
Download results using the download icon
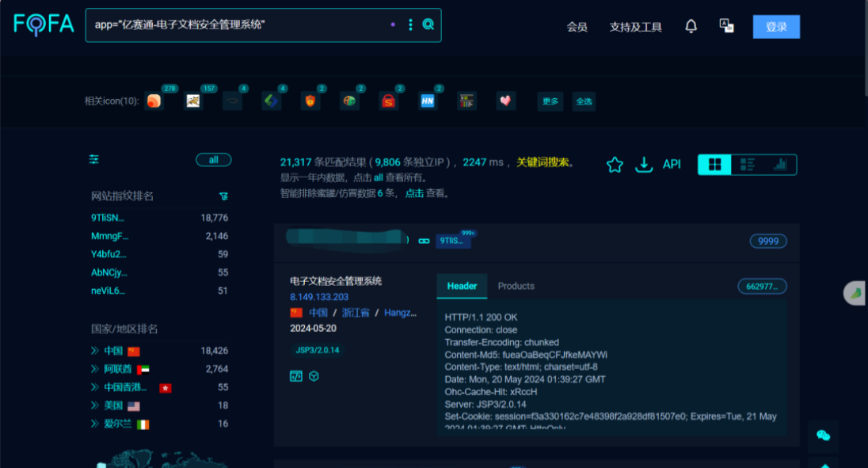tap(644, 164)
